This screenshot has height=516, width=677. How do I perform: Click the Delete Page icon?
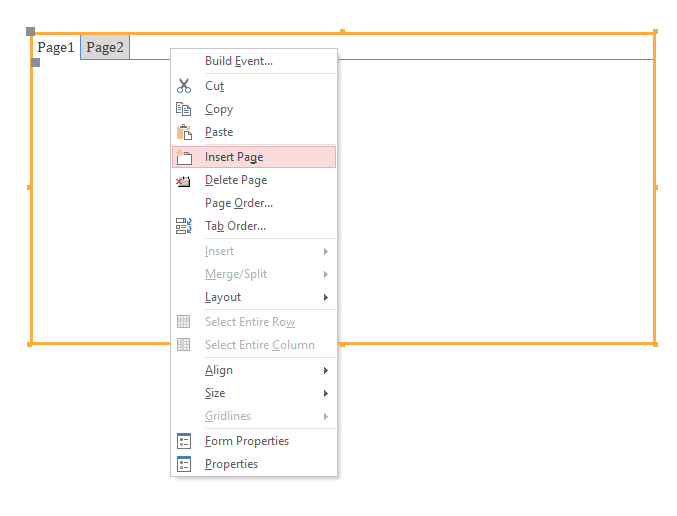[x=183, y=180]
